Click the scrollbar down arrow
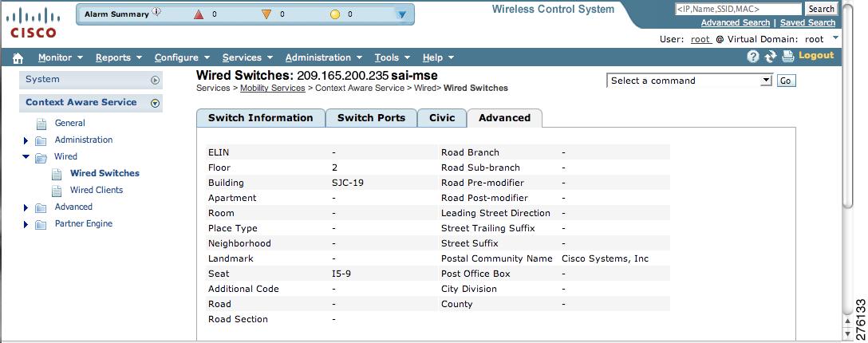The image size is (868, 343). [x=848, y=333]
